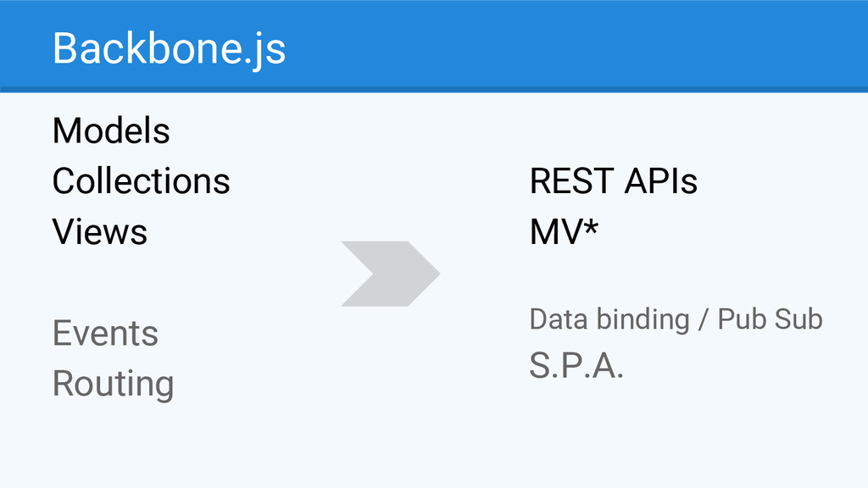868x488 pixels.
Task: Click the dark blue header bottom border
Action: click(x=434, y=89)
